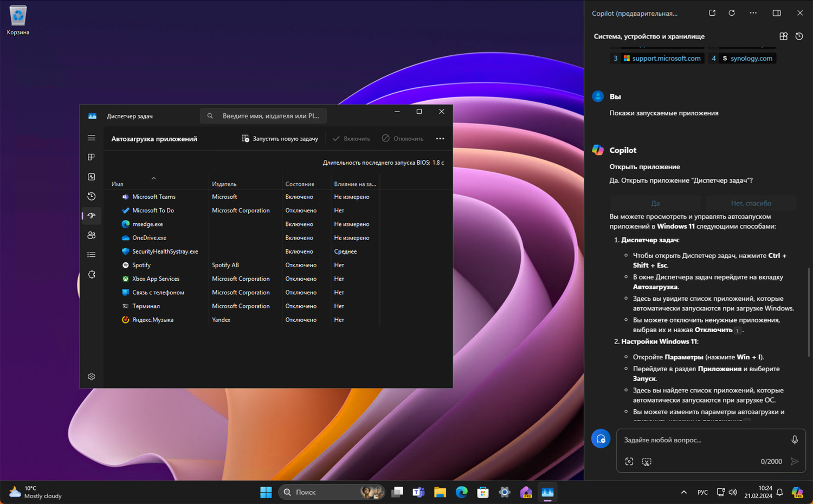
Task: Switch to the Processes page icon
Action: 92,157
